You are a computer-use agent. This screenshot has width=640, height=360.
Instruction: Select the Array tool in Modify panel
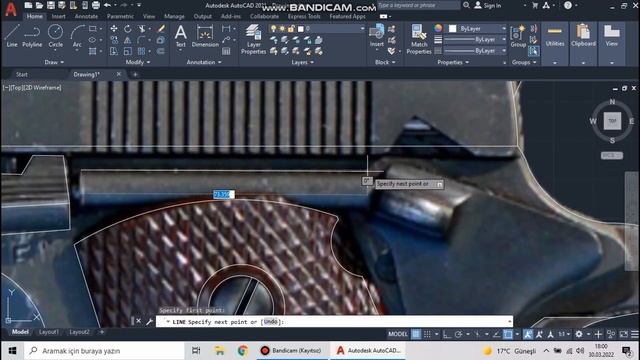coord(141,51)
